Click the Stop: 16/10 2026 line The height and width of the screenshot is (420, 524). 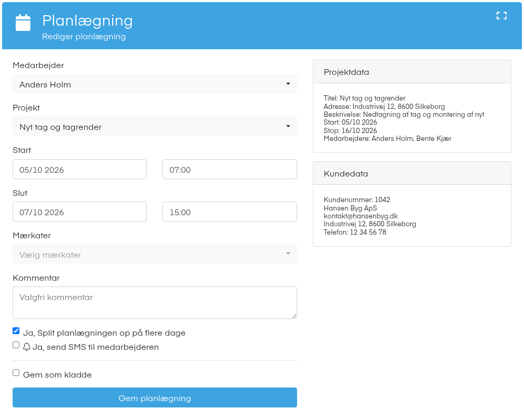click(350, 130)
